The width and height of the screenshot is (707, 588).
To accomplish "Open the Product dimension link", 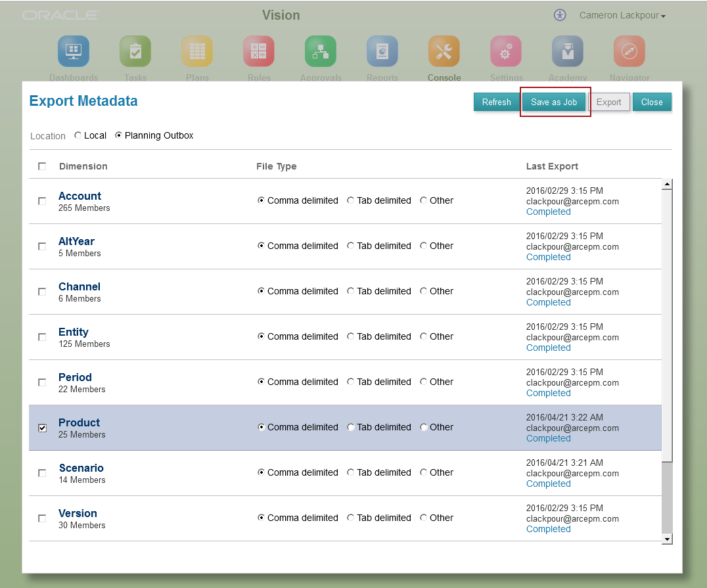I will [80, 422].
